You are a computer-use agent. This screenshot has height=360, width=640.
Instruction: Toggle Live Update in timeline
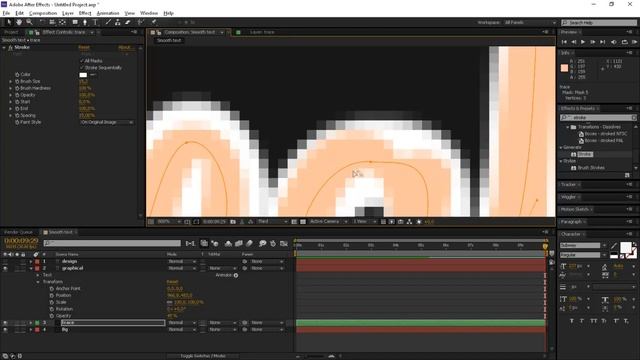tap(204, 243)
